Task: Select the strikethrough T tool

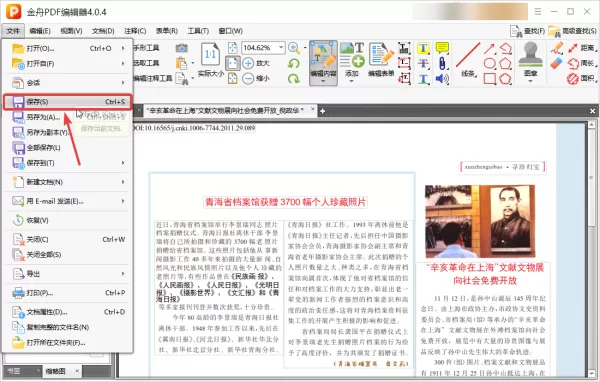Action: tap(423, 63)
